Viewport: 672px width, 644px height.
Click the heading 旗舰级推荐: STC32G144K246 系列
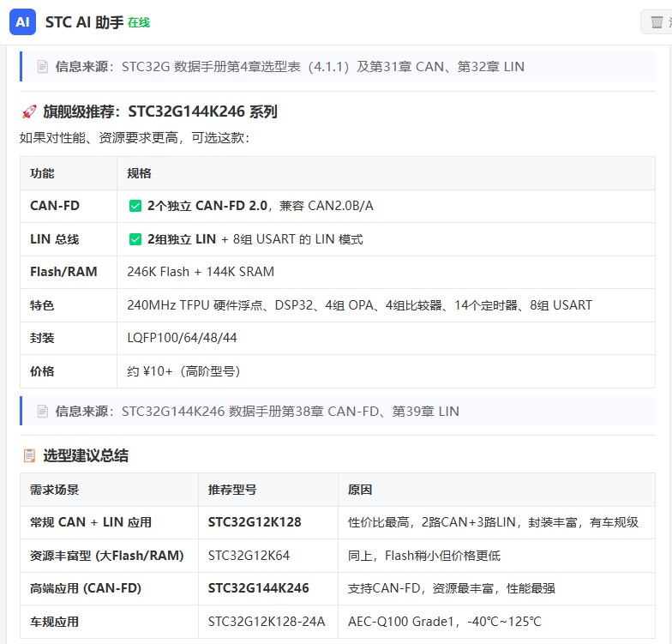coord(160,111)
